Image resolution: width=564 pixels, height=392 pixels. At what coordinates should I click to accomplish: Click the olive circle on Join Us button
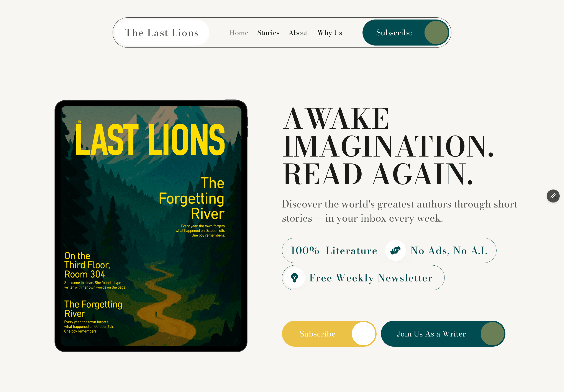click(492, 334)
